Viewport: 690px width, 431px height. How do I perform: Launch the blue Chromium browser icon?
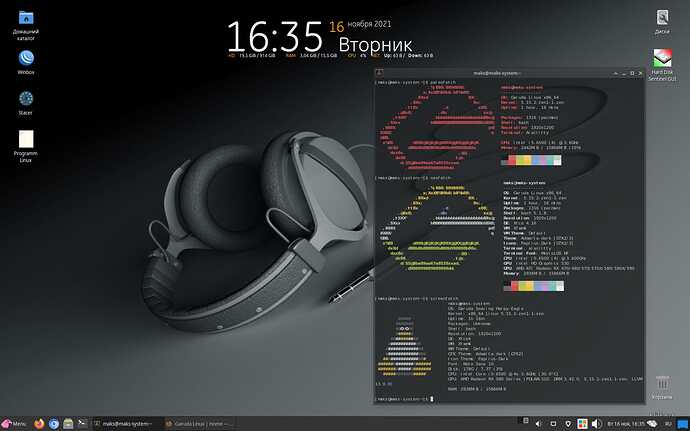click(54, 424)
